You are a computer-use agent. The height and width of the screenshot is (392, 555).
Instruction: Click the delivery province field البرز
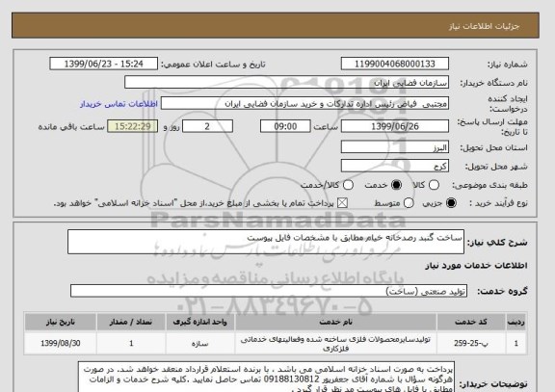click(x=395, y=147)
